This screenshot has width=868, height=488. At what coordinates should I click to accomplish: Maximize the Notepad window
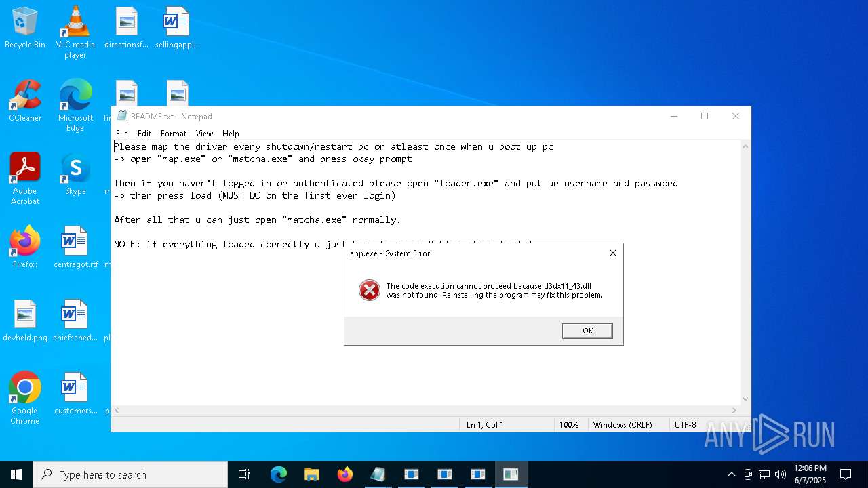705,116
